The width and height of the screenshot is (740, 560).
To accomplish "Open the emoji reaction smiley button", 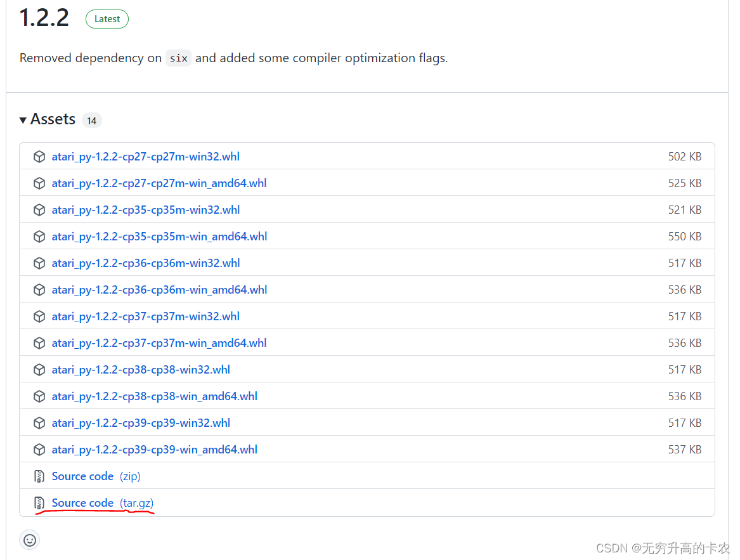I will pos(30,540).
